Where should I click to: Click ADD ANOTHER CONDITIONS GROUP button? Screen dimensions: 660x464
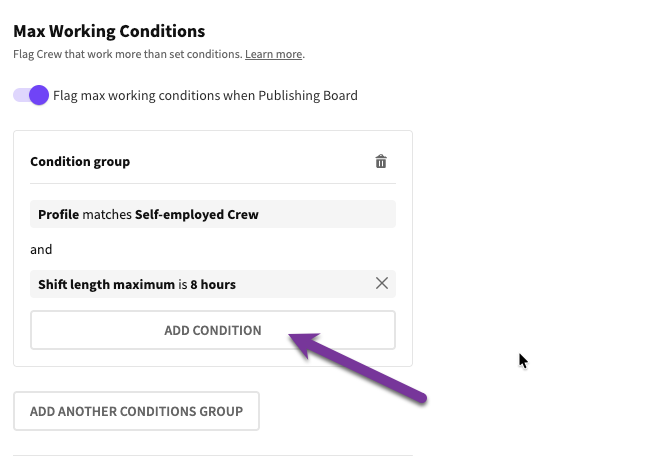136,411
